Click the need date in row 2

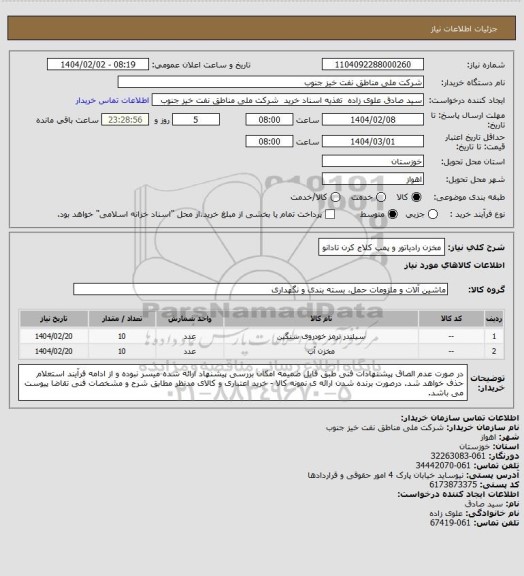click(x=54, y=351)
